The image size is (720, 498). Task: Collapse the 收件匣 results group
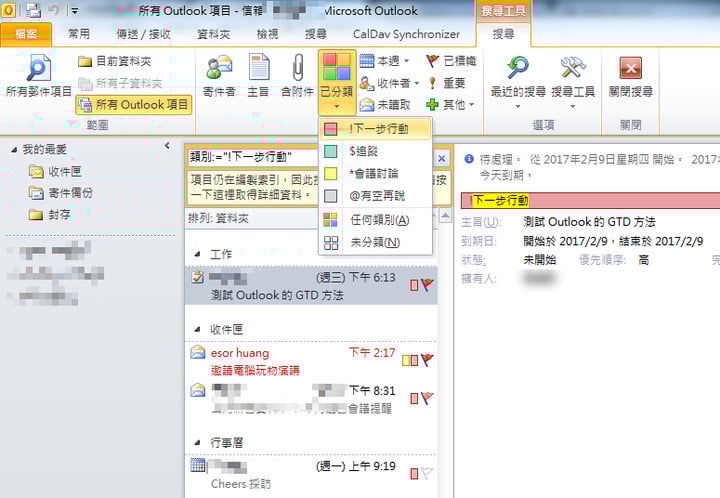pos(197,329)
